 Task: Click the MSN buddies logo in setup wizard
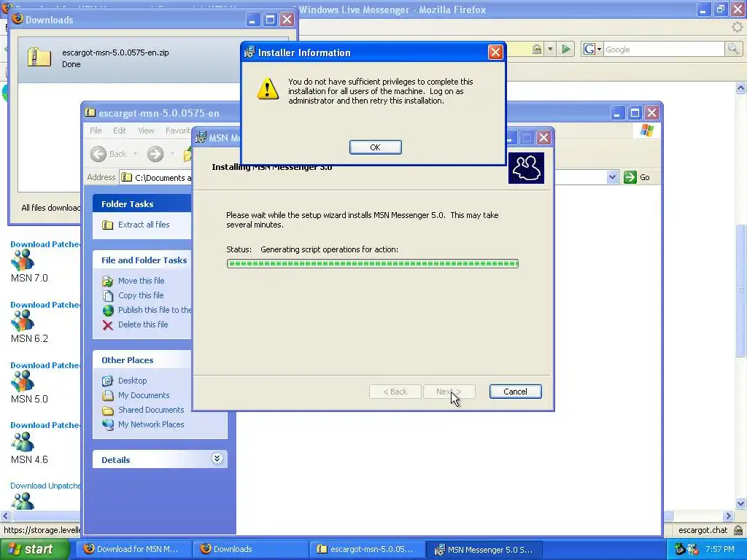[x=526, y=168]
